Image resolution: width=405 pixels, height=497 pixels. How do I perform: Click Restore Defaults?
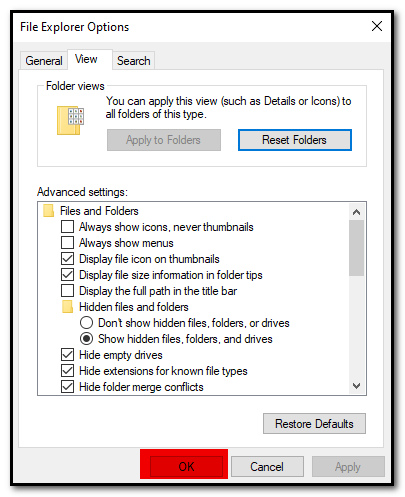click(314, 424)
